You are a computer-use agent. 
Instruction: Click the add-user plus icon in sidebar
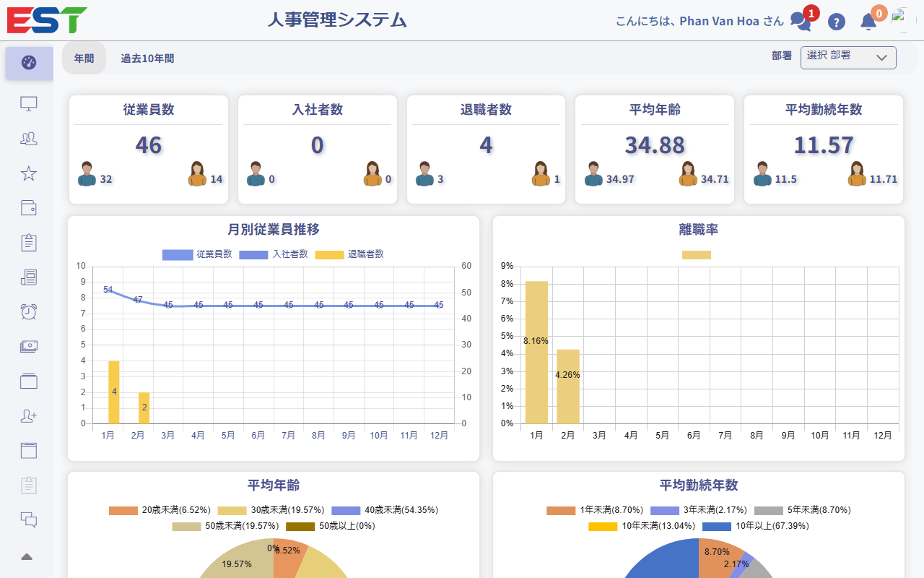29,415
